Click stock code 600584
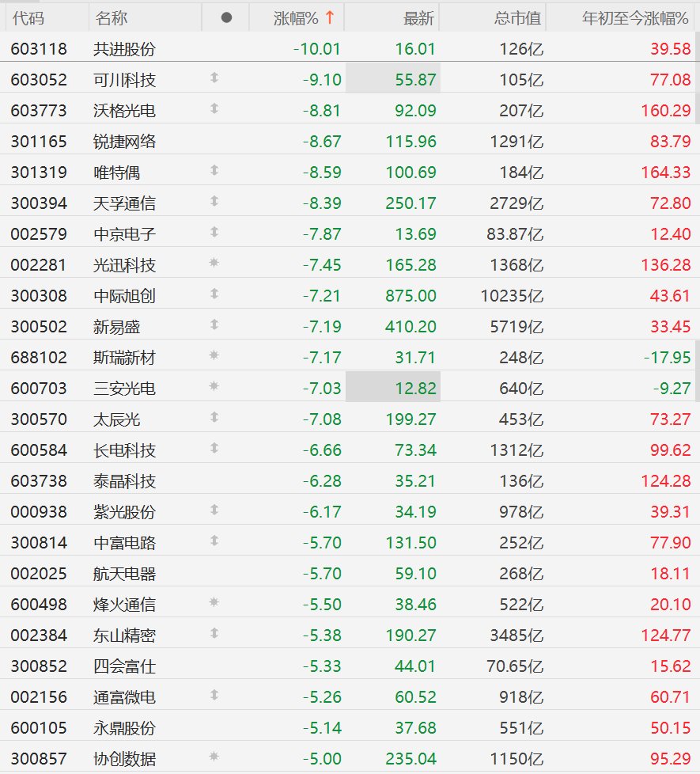 [39, 450]
